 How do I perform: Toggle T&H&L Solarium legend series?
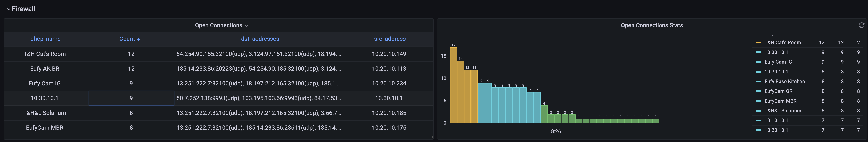point(783,111)
